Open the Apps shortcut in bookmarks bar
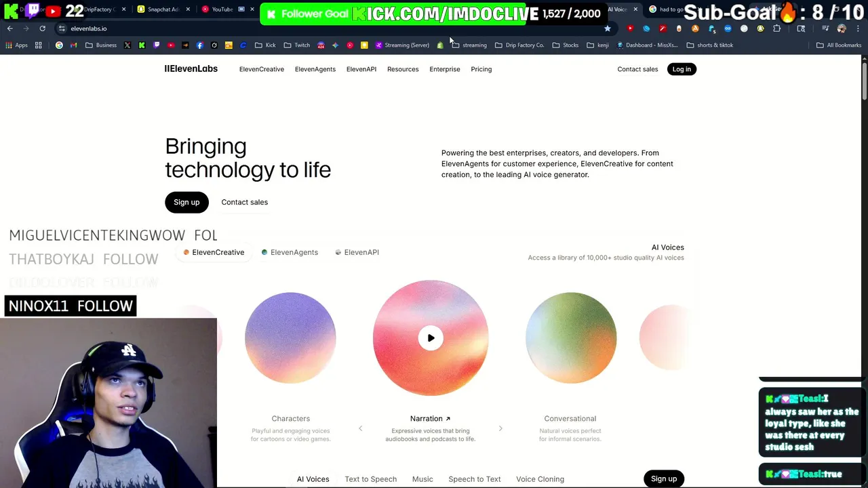This screenshot has height=488, width=868. click(x=17, y=45)
